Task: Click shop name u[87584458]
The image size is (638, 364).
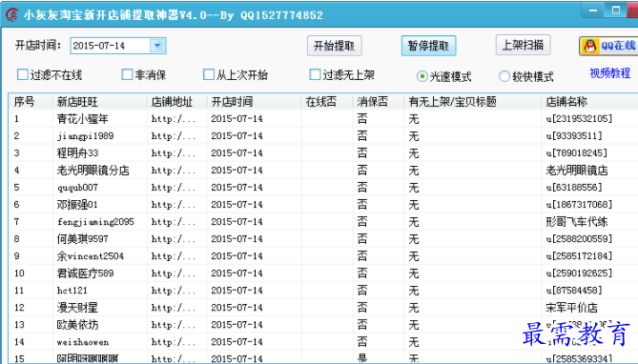Action: (574, 291)
